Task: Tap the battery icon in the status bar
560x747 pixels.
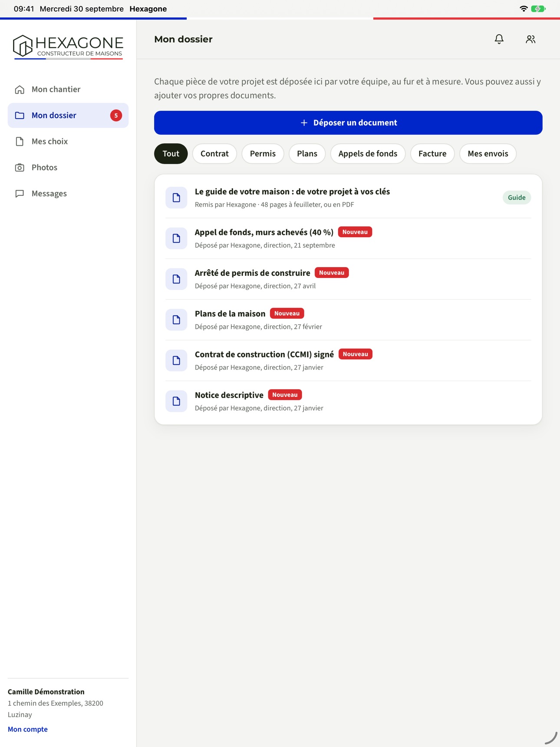Action: tap(538, 9)
